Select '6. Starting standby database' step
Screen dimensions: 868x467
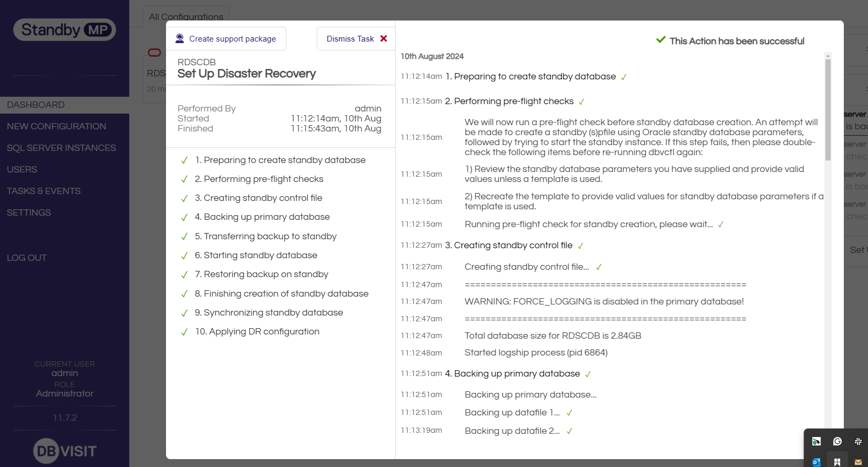click(x=256, y=255)
